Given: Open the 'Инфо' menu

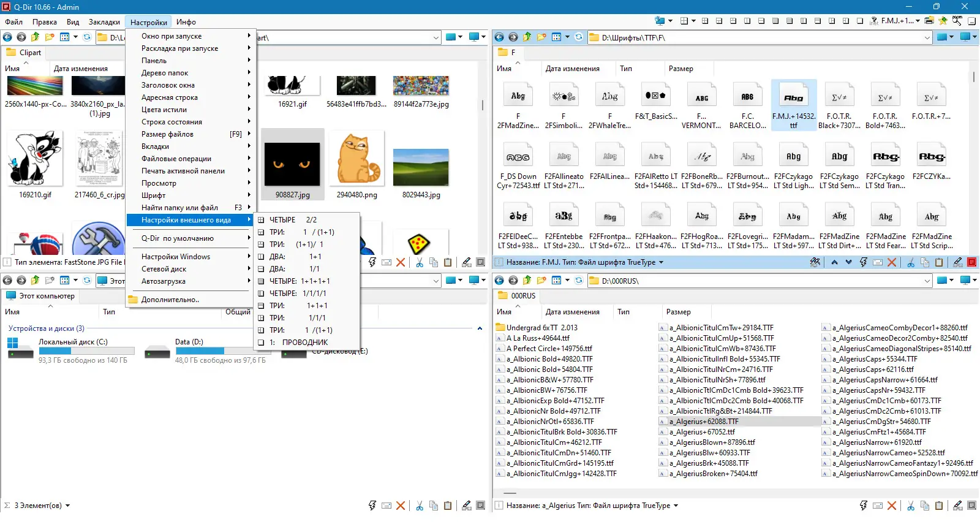Looking at the screenshot, I should (x=186, y=22).
